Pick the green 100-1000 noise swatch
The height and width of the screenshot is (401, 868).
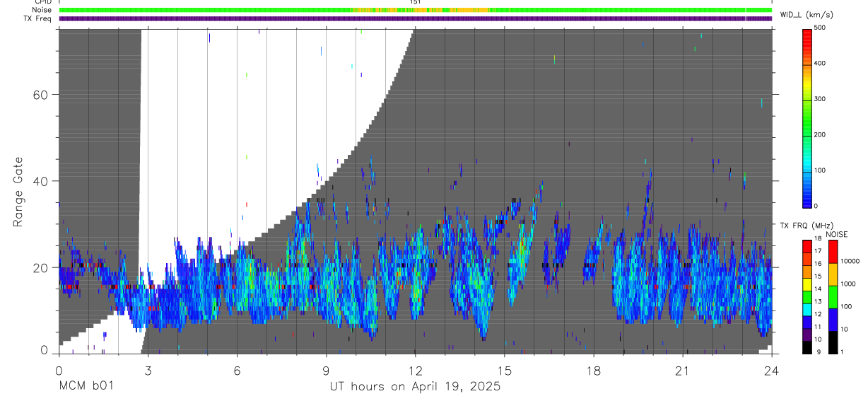[x=833, y=297]
